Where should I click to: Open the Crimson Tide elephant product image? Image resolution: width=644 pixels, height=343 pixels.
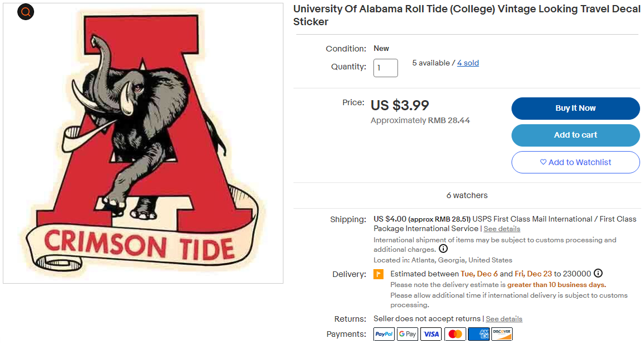(143, 143)
